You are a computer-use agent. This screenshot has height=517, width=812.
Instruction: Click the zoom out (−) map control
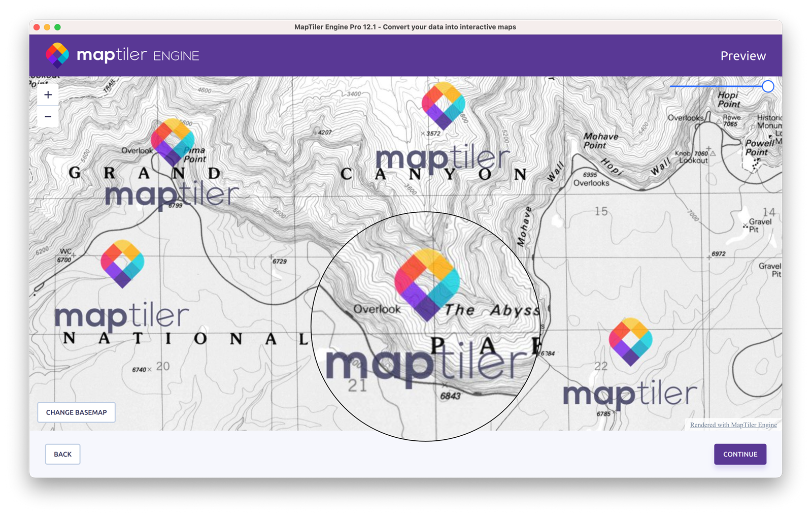tap(48, 116)
